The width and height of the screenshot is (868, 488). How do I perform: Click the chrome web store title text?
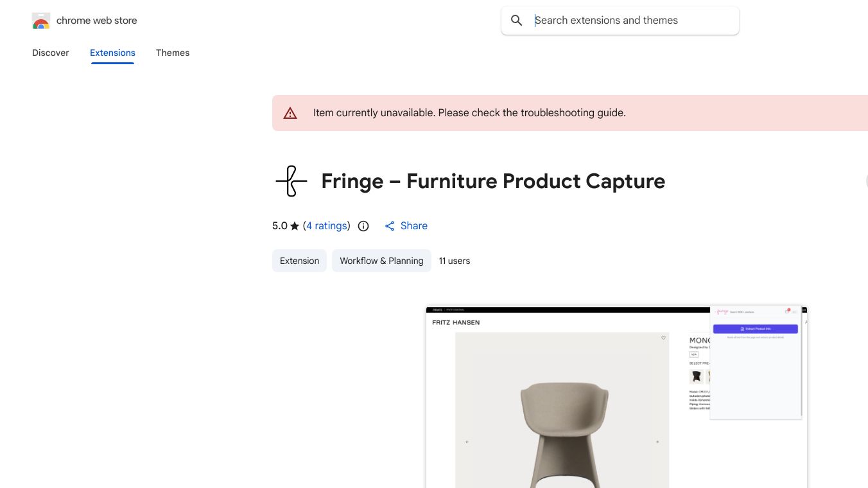(x=97, y=21)
